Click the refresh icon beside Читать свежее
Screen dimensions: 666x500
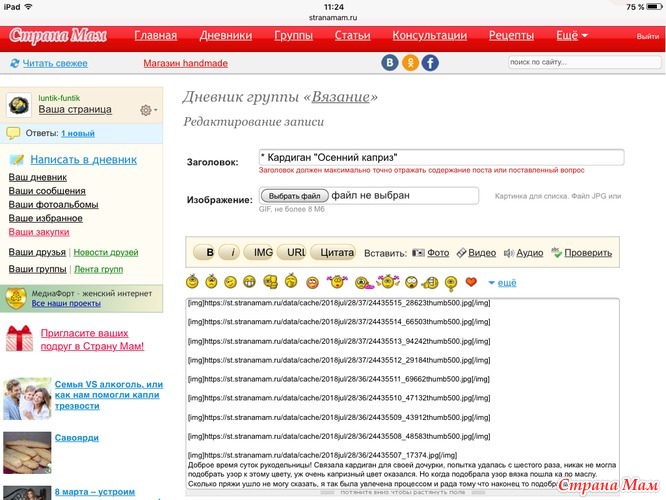click(x=15, y=63)
